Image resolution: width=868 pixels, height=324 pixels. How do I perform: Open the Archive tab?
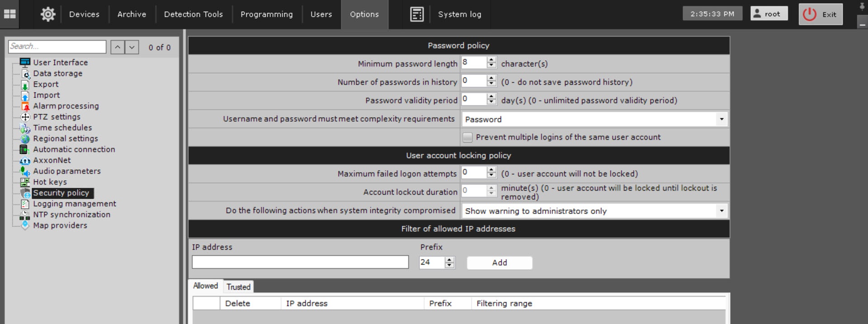tap(132, 14)
